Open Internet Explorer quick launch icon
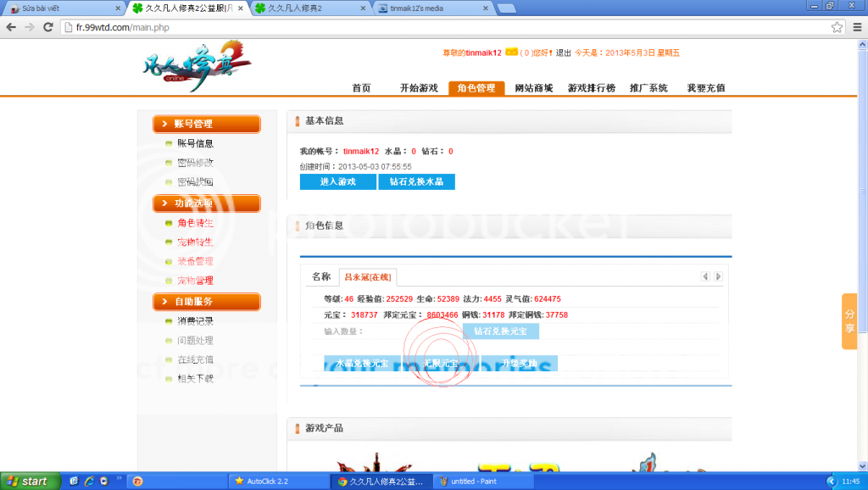The width and height of the screenshot is (868, 490). [89, 482]
